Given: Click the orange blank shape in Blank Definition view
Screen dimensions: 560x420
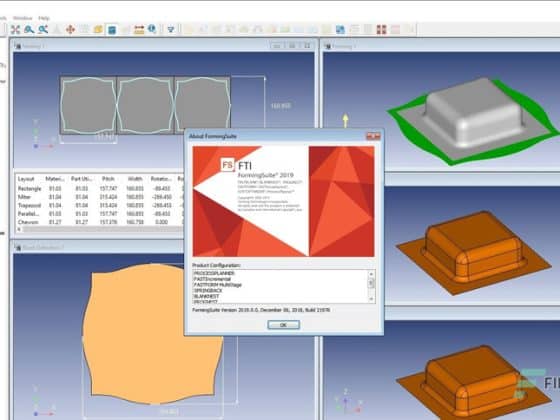Looking at the screenshot, I should coord(153,334).
